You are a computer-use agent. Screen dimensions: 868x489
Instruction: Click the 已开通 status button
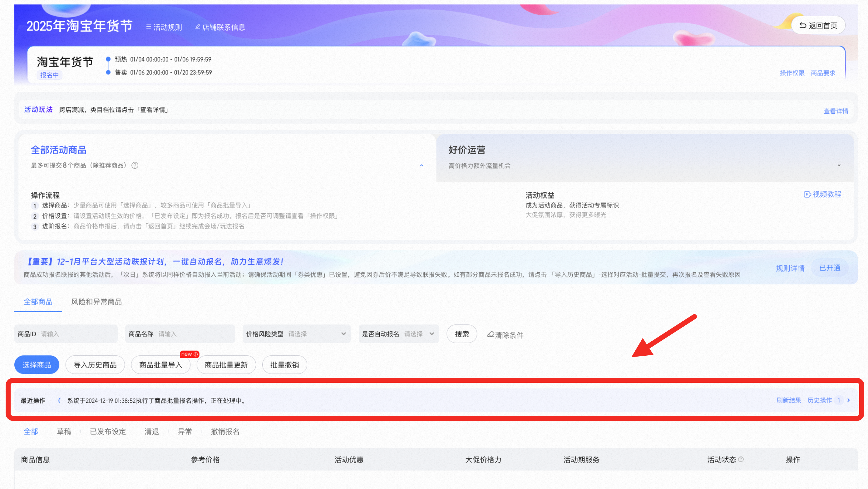coord(830,268)
